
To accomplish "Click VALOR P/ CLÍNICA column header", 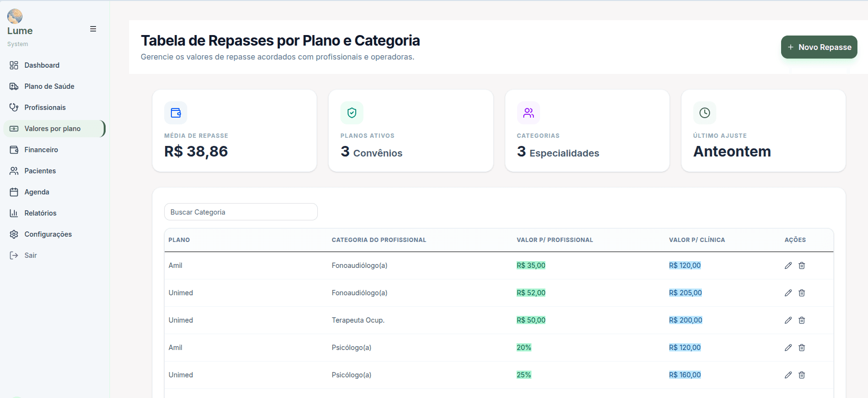I will coord(697,240).
